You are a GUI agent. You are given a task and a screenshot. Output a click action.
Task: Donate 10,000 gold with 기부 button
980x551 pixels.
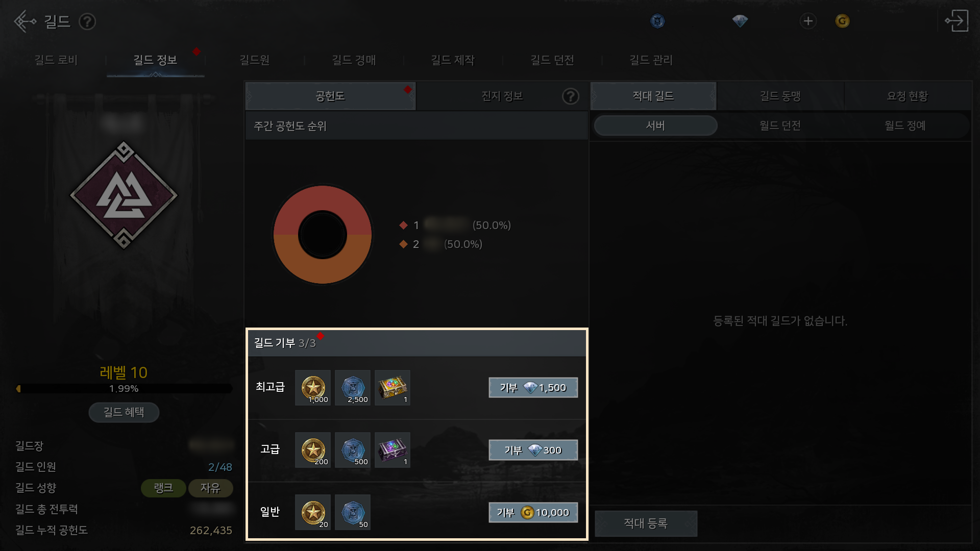(x=533, y=512)
